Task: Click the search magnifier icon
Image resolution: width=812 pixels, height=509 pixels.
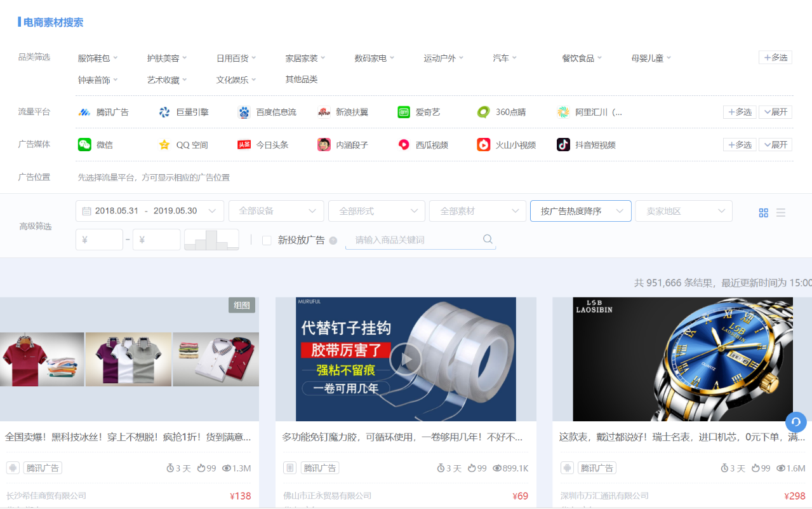Action: (x=488, y=240)
